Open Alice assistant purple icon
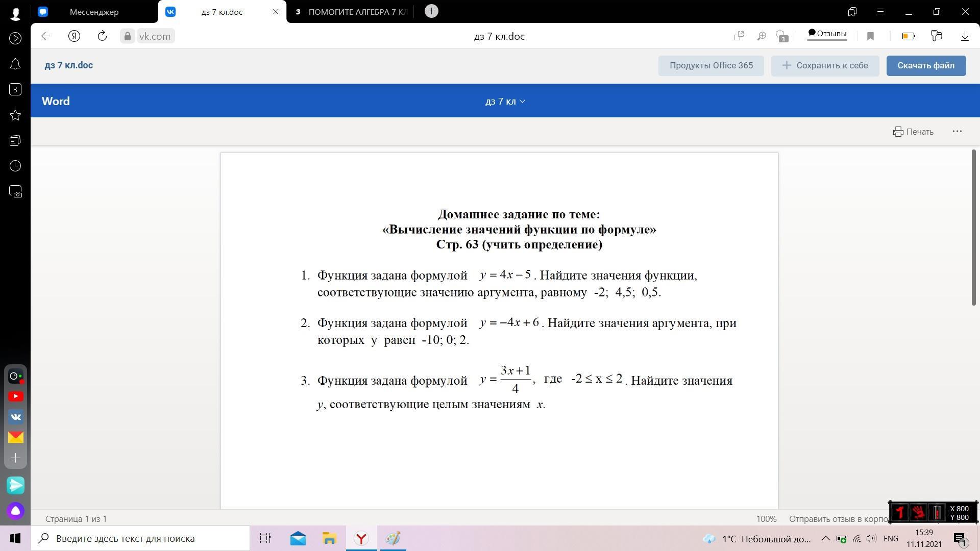 [x=15, y=511]
